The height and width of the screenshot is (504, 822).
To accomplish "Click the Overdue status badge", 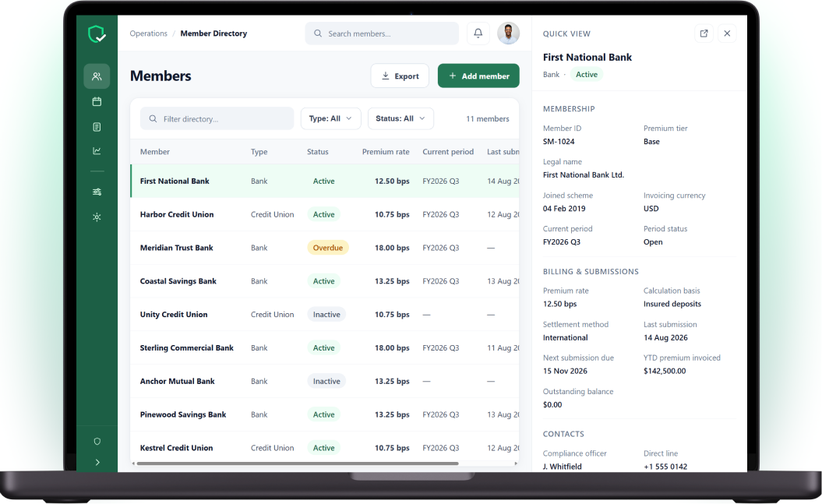I will (328, 248).
